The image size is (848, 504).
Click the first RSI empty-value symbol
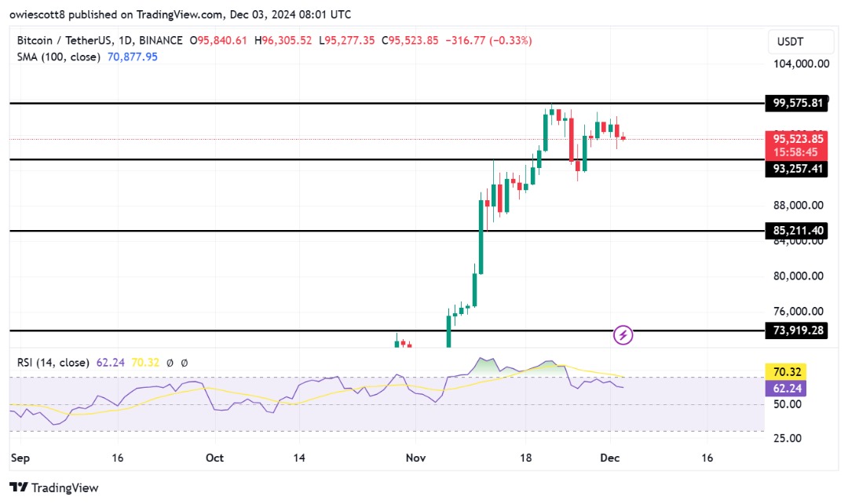(170, 363)
